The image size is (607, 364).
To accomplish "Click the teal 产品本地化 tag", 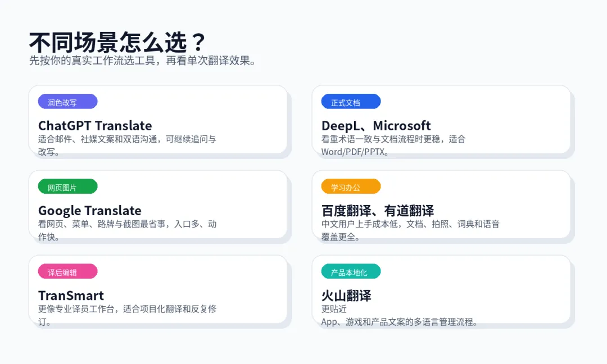I will tap(351, 272).
